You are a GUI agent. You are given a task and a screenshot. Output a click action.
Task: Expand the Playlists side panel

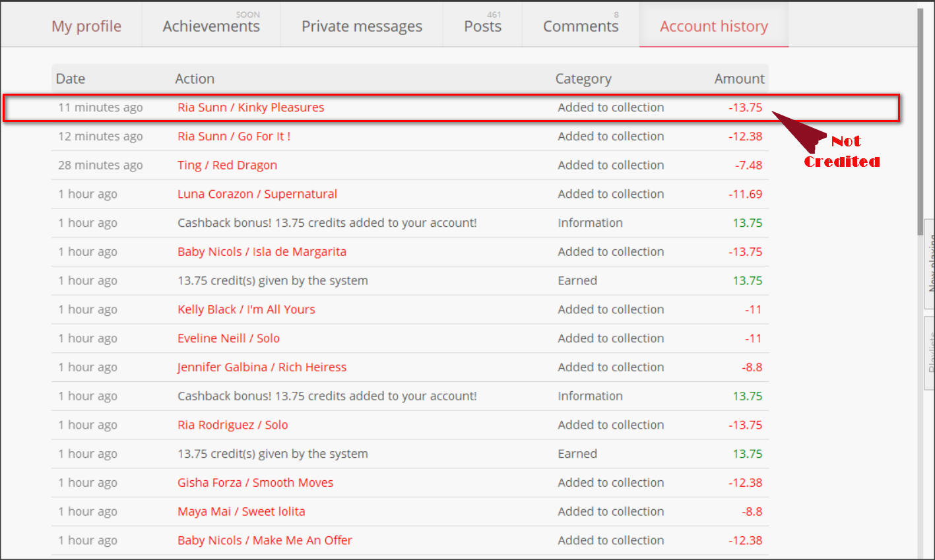(930, 353)
